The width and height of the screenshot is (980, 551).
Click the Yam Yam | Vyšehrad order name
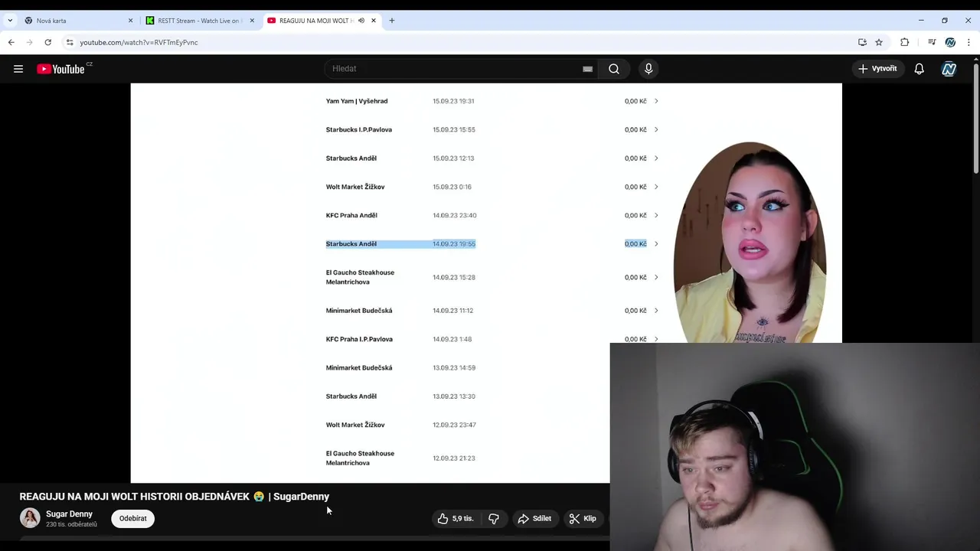357,101
